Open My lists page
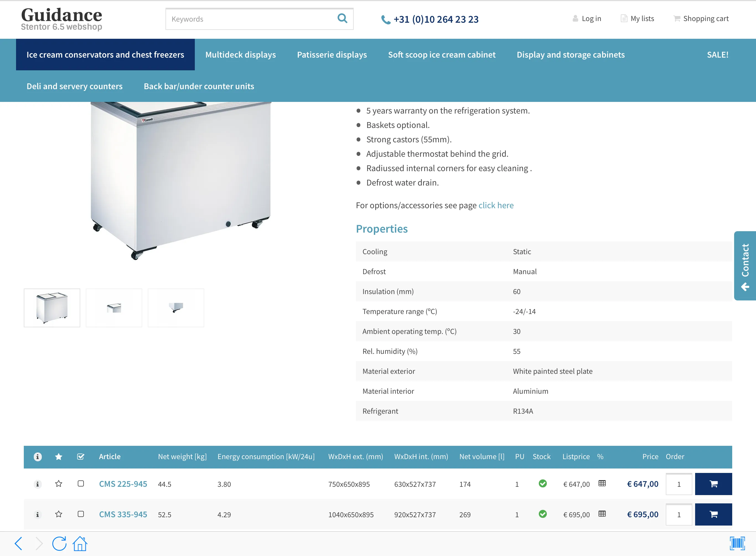 click(x=641, y=19)
